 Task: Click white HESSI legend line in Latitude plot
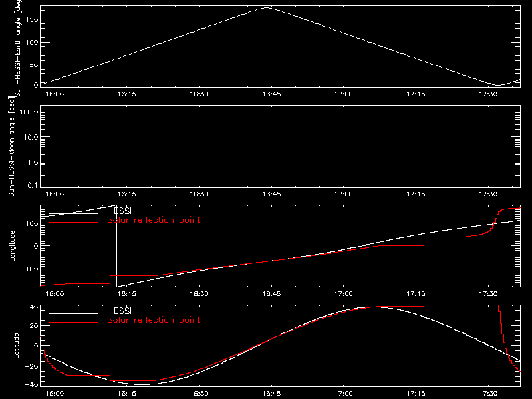coord(74,313)
